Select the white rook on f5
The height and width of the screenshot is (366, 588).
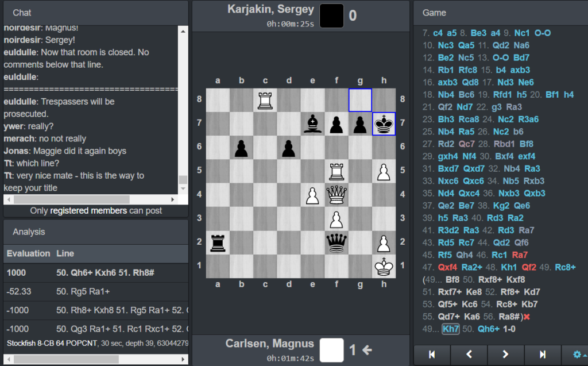coord(336,171)
